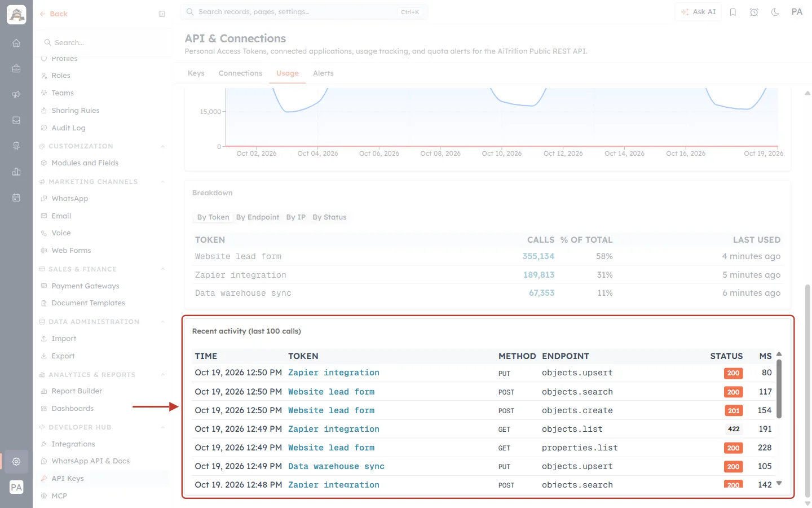
Task: Collapse the Developer Hub section
Action: coord(163,427)
